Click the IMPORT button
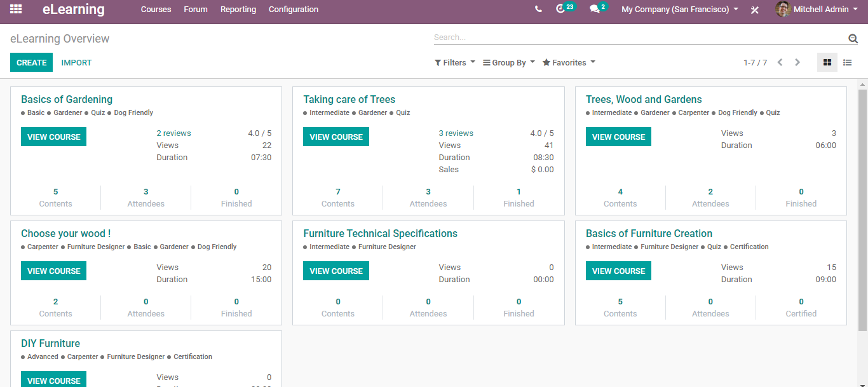Image resolution: width=868 pixels, height=387 pixels. coord(76,62)
